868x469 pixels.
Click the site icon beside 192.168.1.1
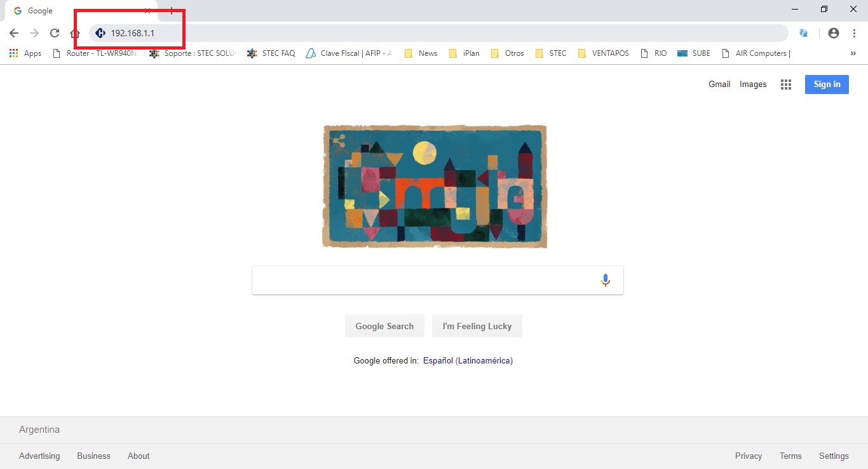pos(100,33)
